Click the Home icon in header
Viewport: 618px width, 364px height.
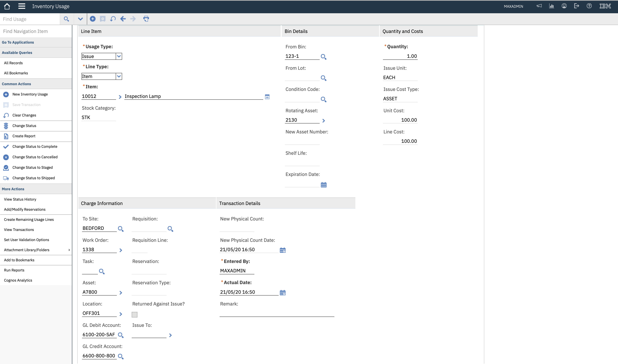(x=7, y=6)
